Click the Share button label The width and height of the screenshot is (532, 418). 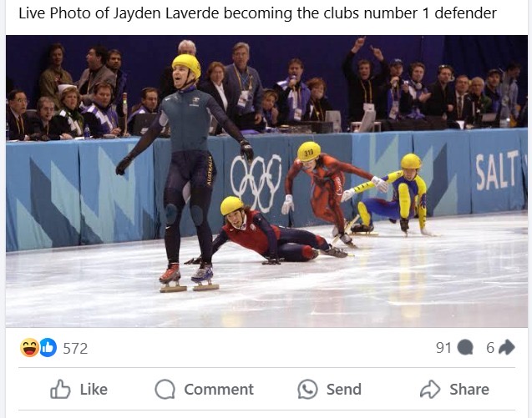[469, 389]
